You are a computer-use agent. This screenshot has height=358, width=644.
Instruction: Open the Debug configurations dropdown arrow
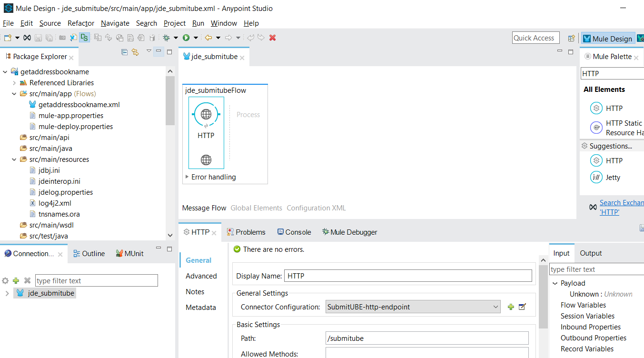click(x=176, y=38)
